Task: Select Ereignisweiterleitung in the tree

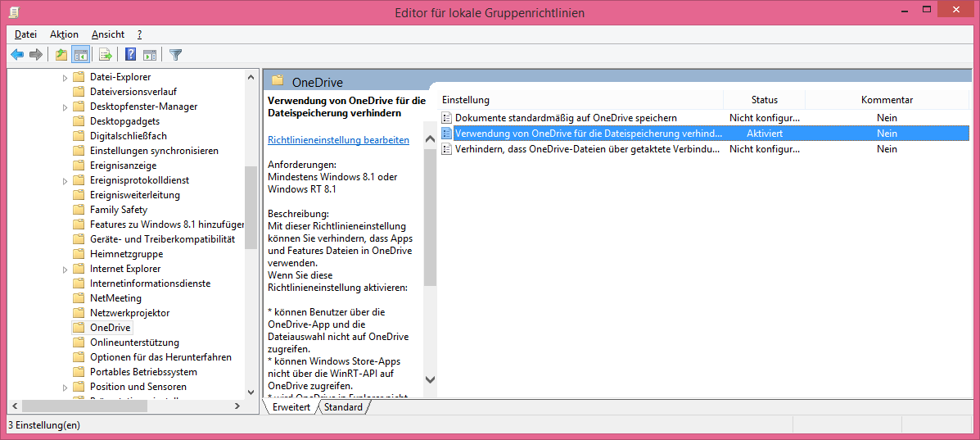Action: 135,195
